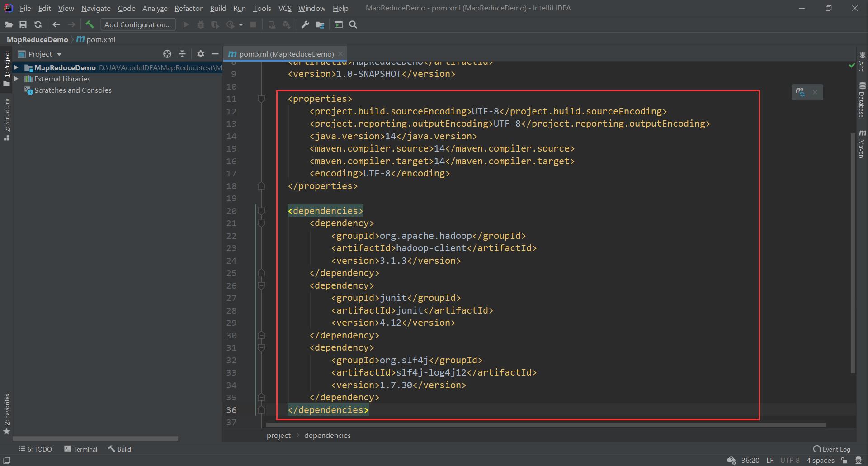This screenshot has height=466, width=868.
Task: Toggle the Ant tool window
Action: (862, 62)
